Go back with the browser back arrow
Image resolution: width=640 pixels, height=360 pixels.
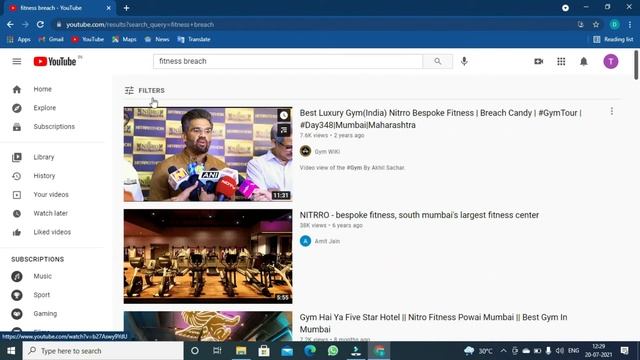click(10, 24)
